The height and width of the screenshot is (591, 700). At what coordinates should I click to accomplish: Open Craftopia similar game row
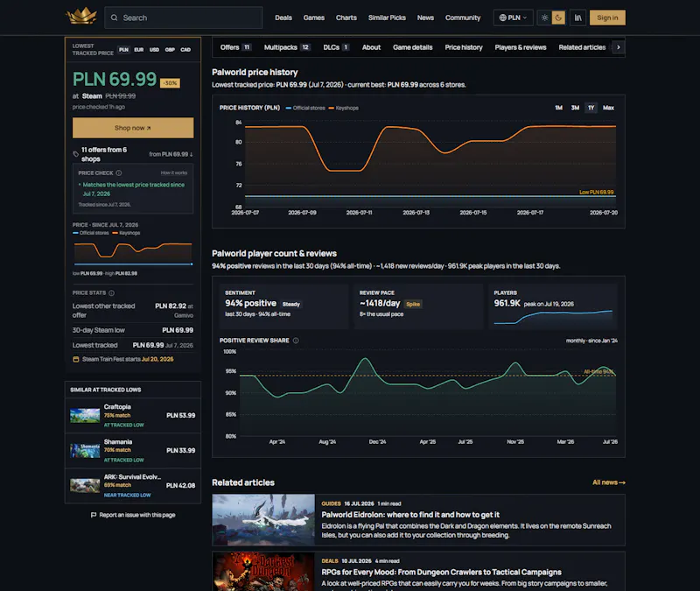pyautogui.click(x=133, y=415)
